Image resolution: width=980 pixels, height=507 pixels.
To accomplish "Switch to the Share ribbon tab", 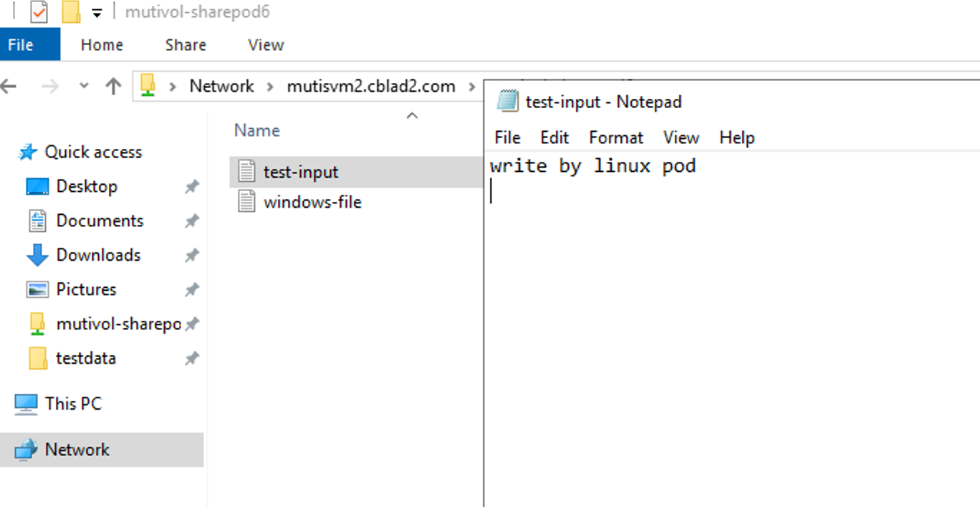I will [x=186, y=44].
